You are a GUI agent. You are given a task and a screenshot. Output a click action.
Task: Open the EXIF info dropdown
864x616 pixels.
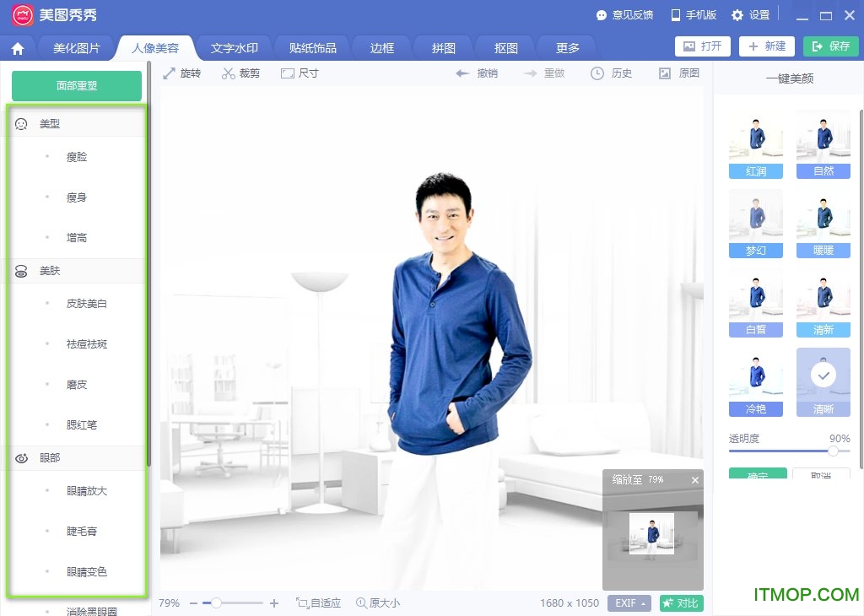(629, 602)
